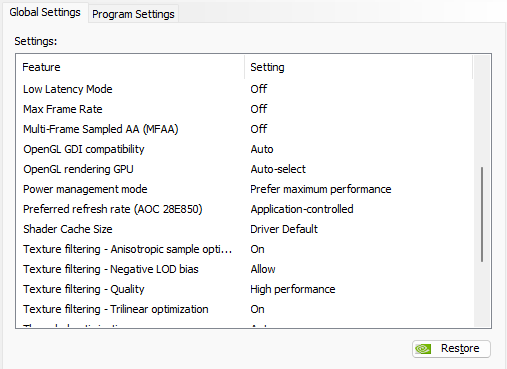Open the Auto value for OpenGL GDI compatibility

tap(262, 149)
